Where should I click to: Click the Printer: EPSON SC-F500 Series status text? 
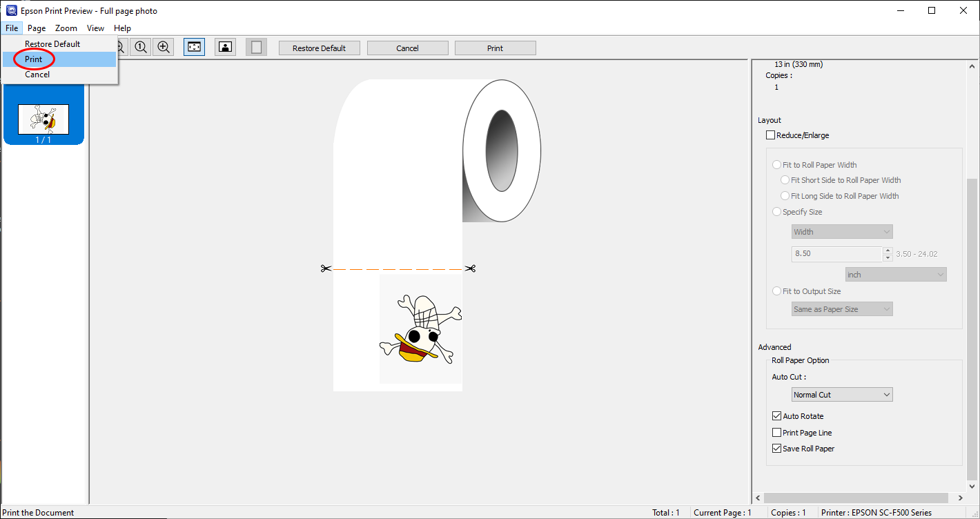coord(876,513)
